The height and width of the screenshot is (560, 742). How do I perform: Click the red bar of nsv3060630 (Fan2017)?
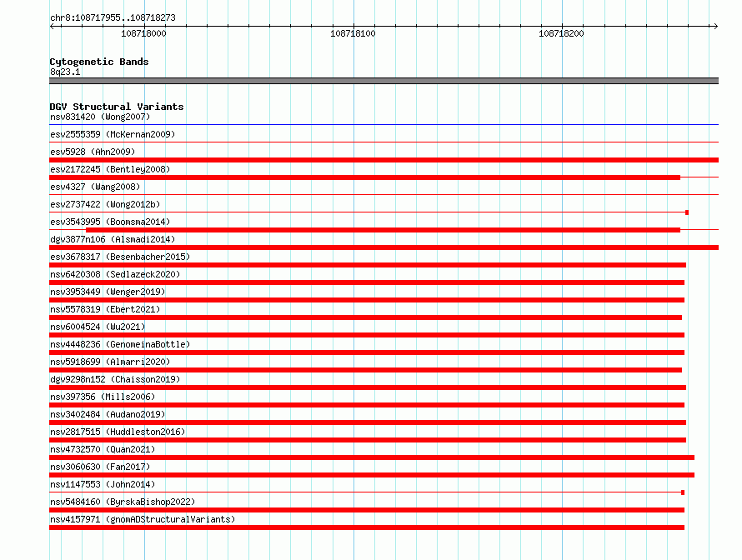coord(372,475)
